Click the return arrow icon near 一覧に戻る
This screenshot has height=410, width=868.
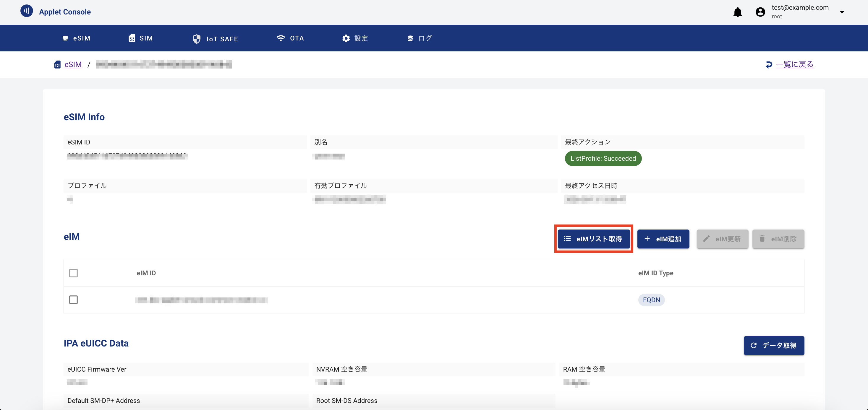point(769,65)
